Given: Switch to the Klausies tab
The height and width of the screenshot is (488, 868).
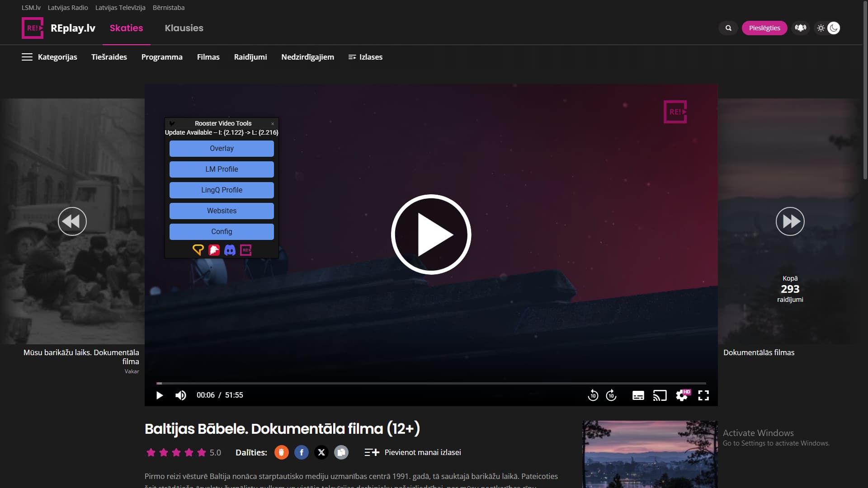Looking at the screenshot, I should tap(184, 28).
